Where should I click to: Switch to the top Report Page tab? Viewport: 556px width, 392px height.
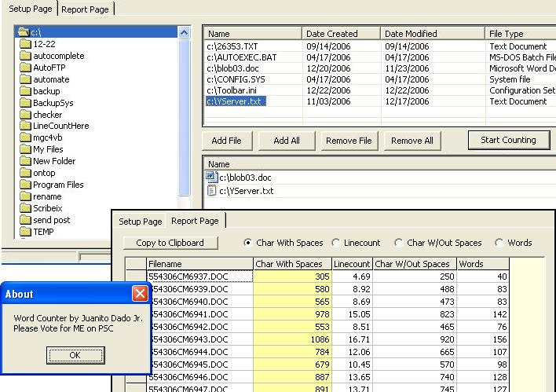86,8
